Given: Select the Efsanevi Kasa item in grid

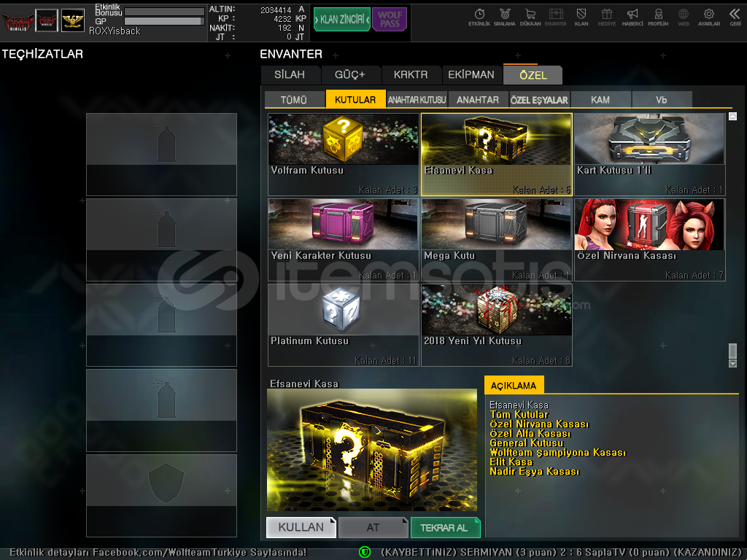Looking at the screenshot, I should click(496, 155).
